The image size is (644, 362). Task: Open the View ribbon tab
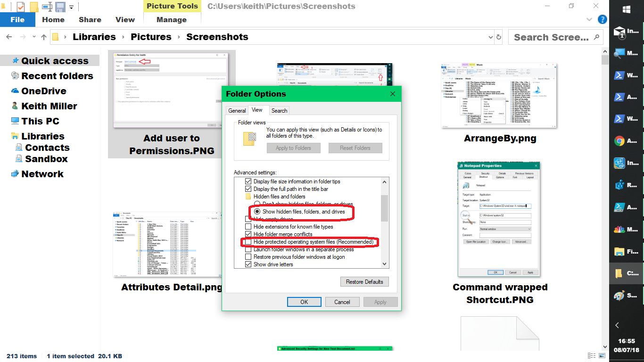tap(125, 19)
